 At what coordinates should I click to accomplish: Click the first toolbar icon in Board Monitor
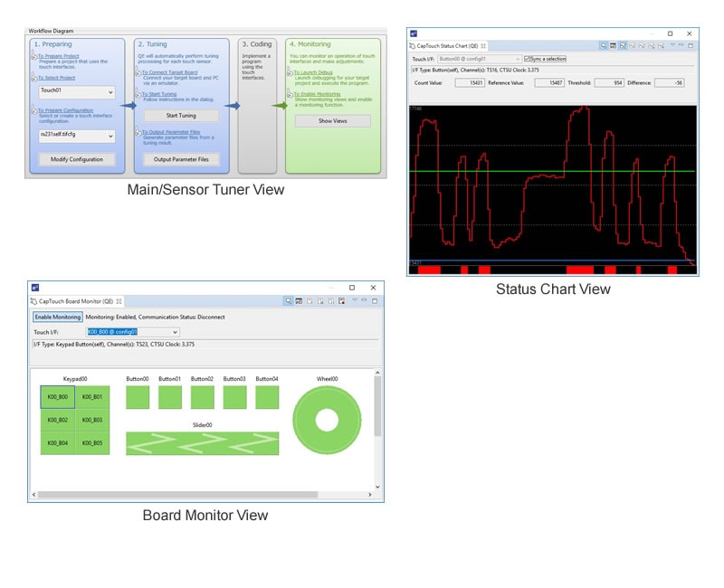pyautogui.click(x=288, y=300)
